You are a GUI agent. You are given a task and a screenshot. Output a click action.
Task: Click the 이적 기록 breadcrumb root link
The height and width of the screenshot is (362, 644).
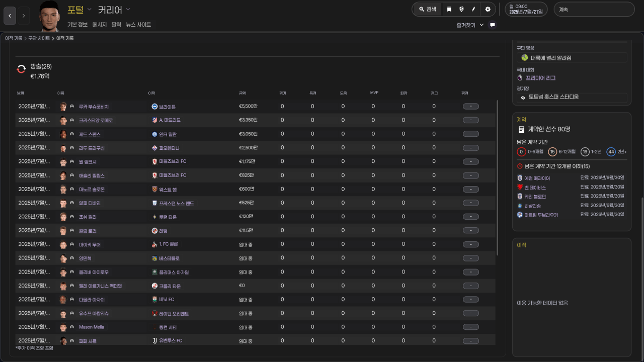14,38
